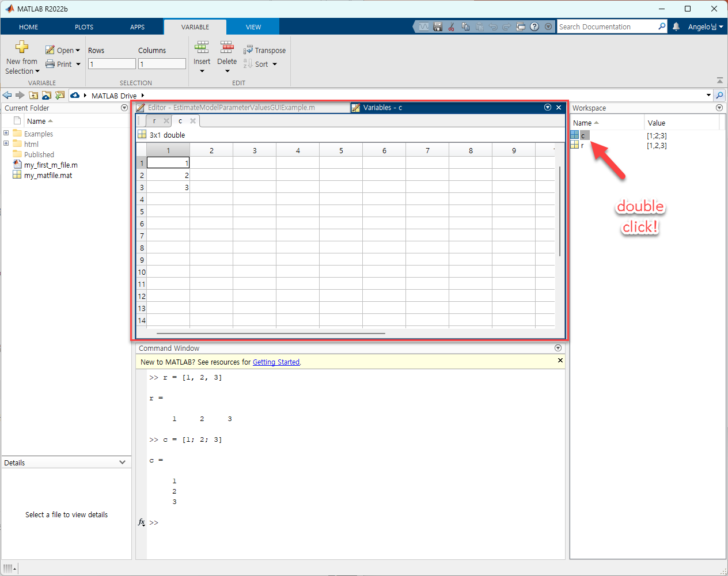Viewport: 728px width, 576px height.
Task: Click the Print variable icon
Action: [x=50, y=64]
